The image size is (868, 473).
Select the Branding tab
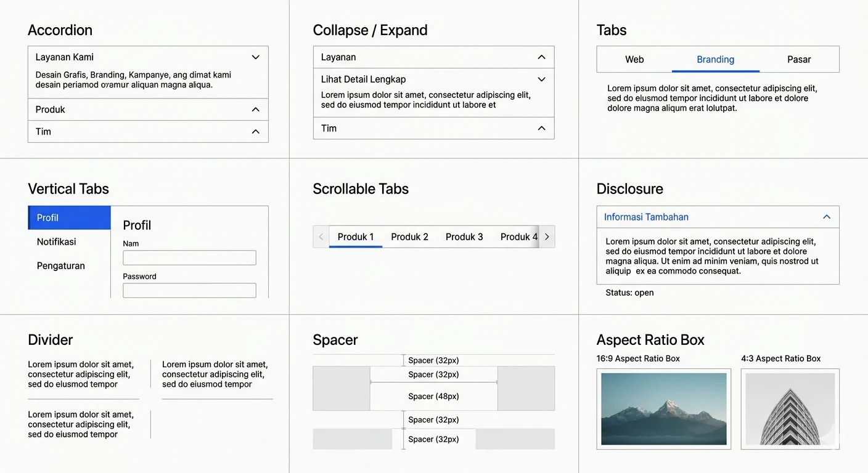(715, 60)
